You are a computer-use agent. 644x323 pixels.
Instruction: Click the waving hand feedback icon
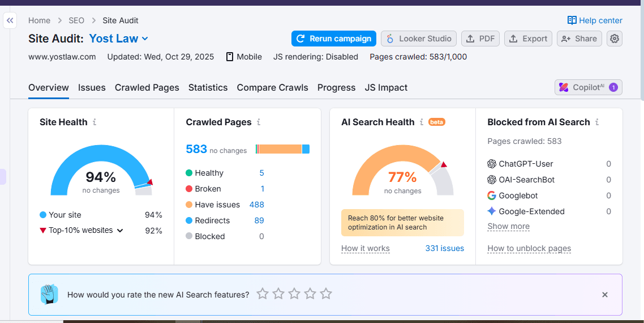tap(49, 295)
